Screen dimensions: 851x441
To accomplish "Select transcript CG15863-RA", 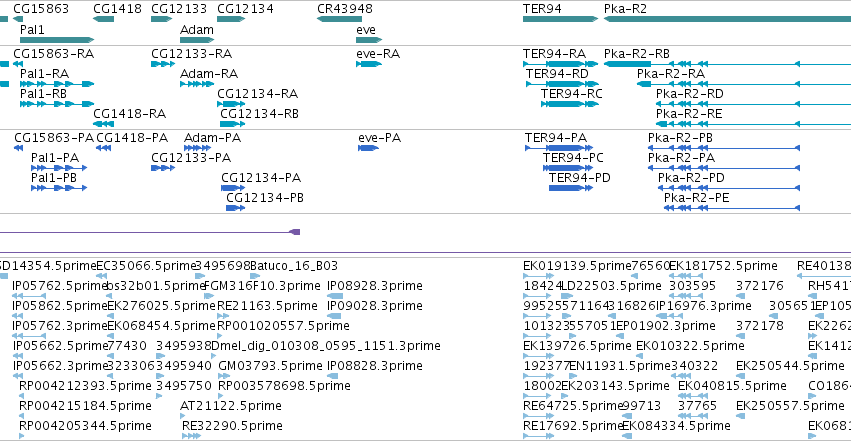I will point(53,54).
